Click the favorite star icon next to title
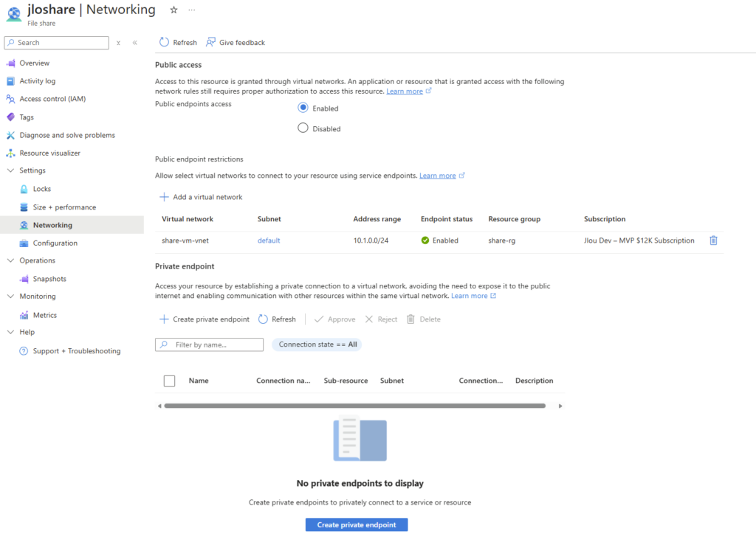The height and width of the screenshot is (537, 756). coord(173,10)
